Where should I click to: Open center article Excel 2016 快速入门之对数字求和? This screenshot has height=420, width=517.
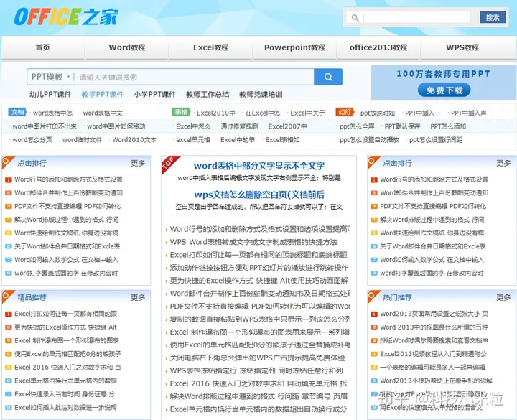(258, 383)
